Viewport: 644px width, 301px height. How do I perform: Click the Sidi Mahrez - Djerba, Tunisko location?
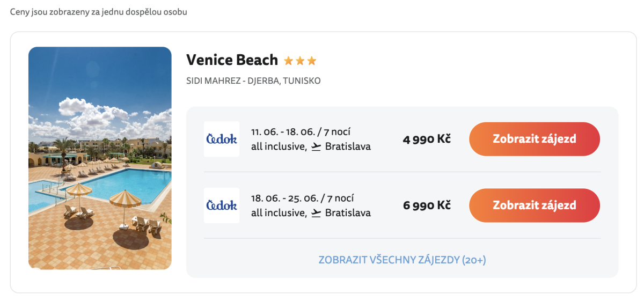pos(253,81)
